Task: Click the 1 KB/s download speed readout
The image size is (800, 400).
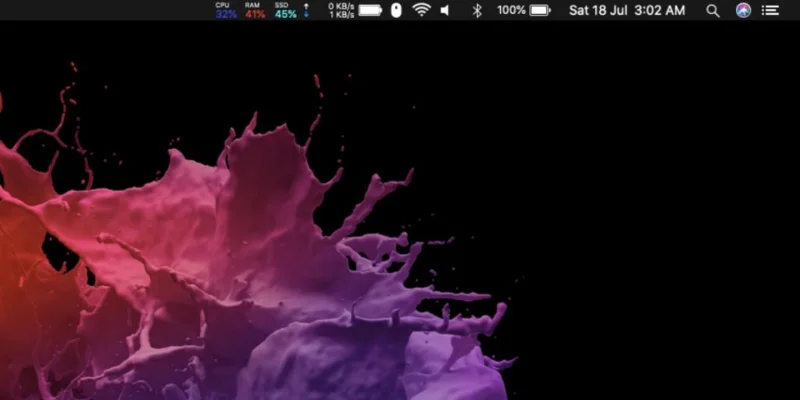Action: coord(341,15)
